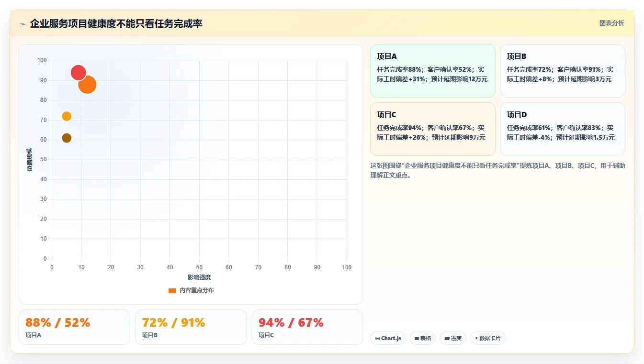Open the 项目B detail card
644x364 pixels.
pos(563,71)
